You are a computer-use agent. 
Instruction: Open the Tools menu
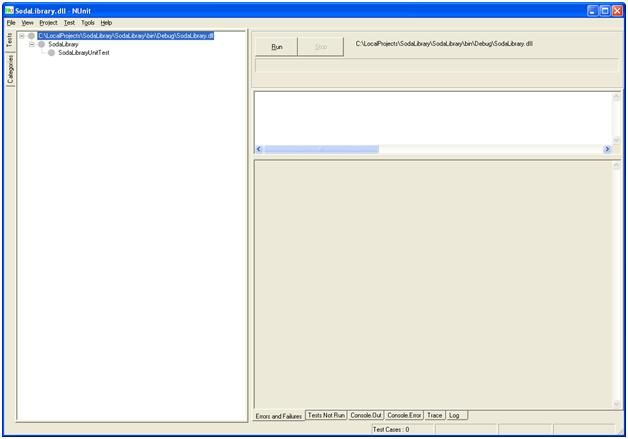click(x=88, y=23)
